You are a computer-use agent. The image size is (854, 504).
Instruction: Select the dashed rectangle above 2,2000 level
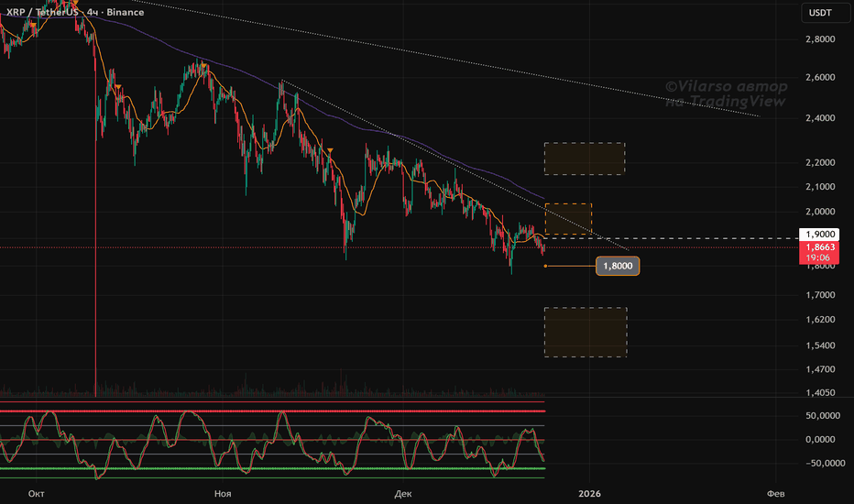(x=585, y=159)
